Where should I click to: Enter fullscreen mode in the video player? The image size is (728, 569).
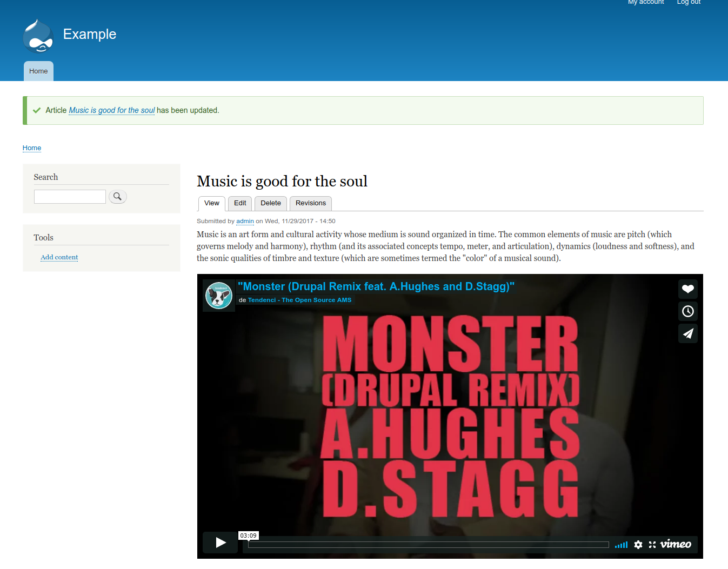pos(652,545)
